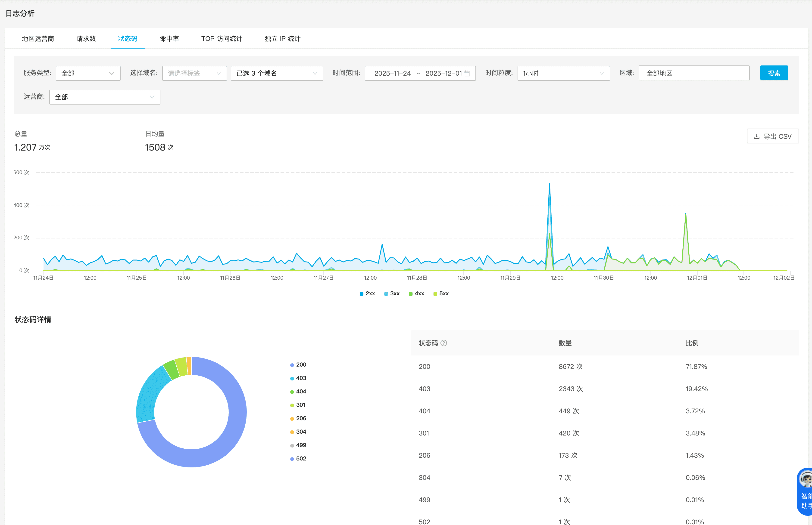
Task: Click the status code help question icon
Action: point(443,343)
